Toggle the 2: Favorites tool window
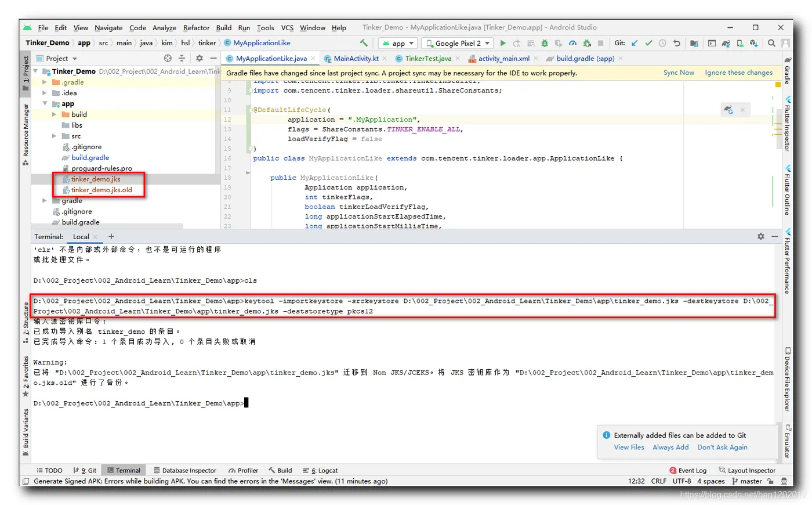Screen dimensions: 812x505 [x=26, y=377]
